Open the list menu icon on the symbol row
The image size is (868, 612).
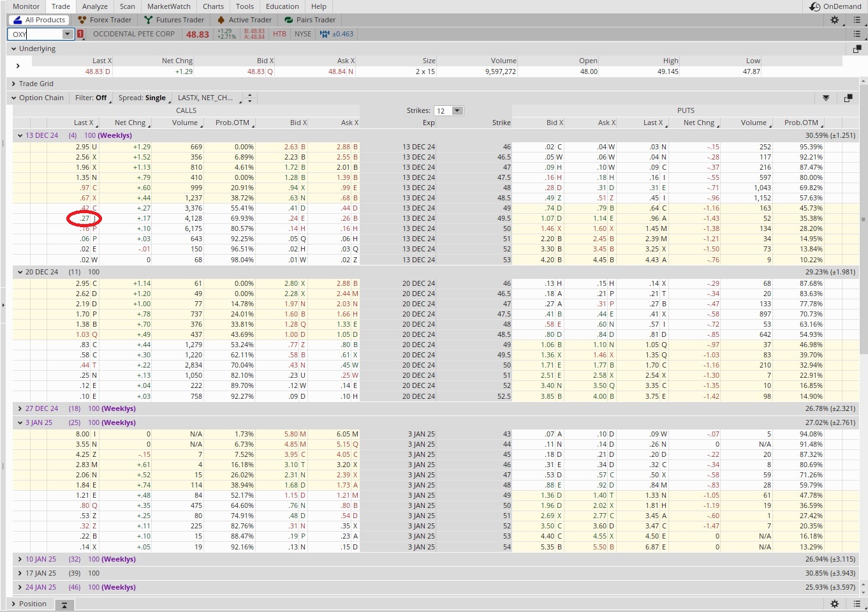[857, 34]
